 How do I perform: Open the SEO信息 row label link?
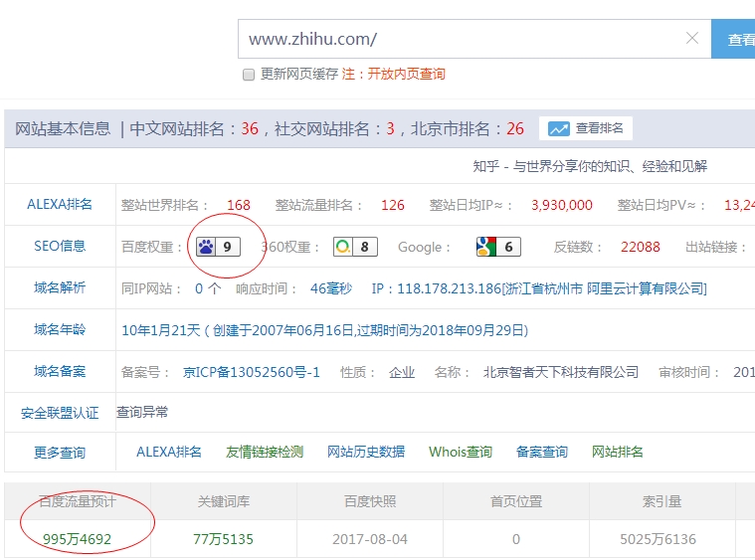pyautogui.click(x=60, y=246)
